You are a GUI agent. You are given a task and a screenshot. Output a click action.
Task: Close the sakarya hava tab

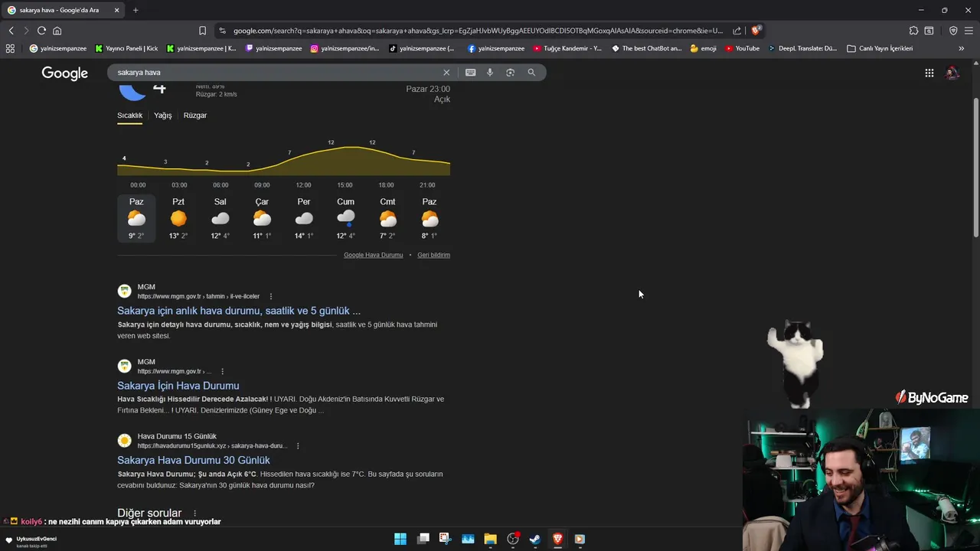point(116,10)
